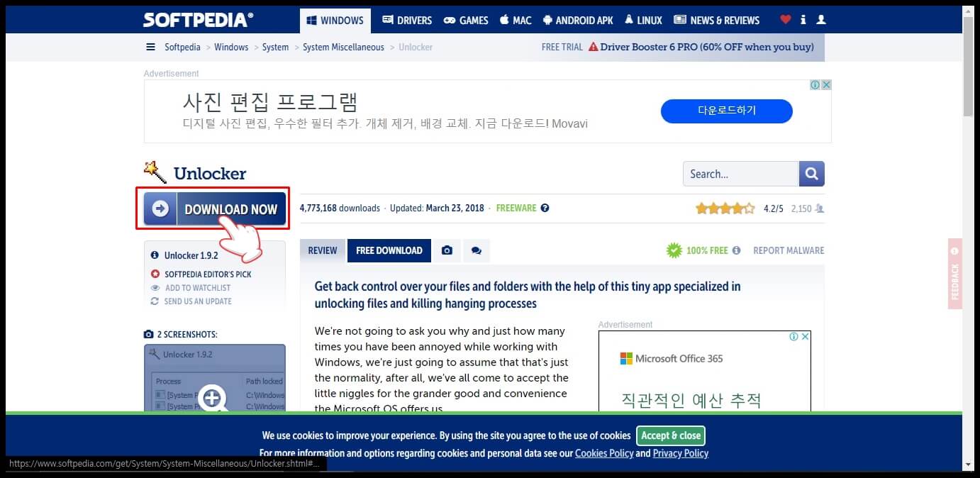Open the Feedback side tab
The width and height of the screenshot is (980, 478).
point(955,273)
